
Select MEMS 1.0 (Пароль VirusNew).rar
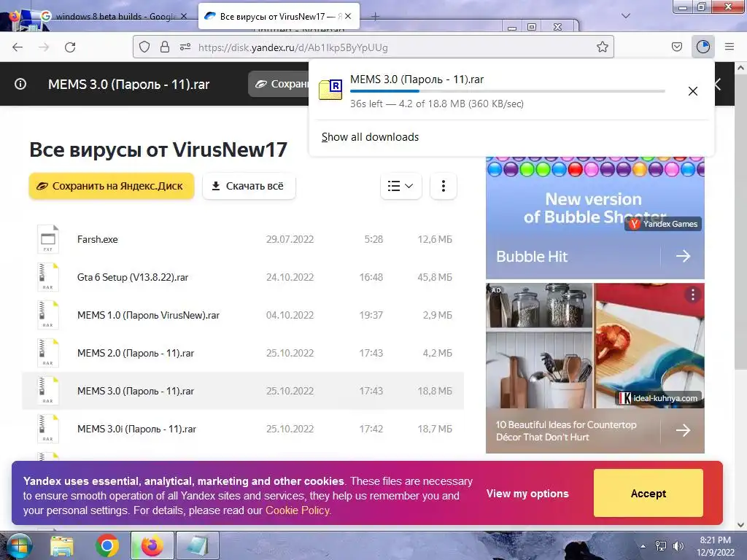pyautogui.click(x=243, y=315)
